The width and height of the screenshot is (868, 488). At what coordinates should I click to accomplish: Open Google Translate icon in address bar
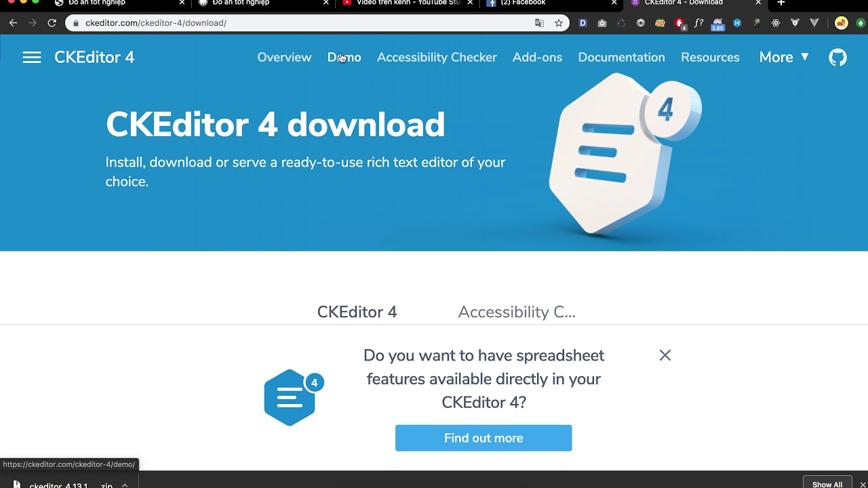(x=539, y=23)
